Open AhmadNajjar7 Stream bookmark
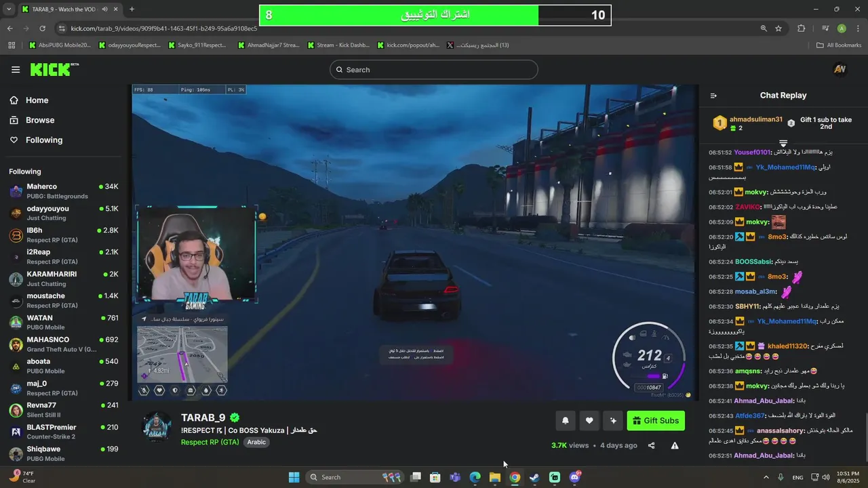The image size is (868, 488). tap(269, 45)
